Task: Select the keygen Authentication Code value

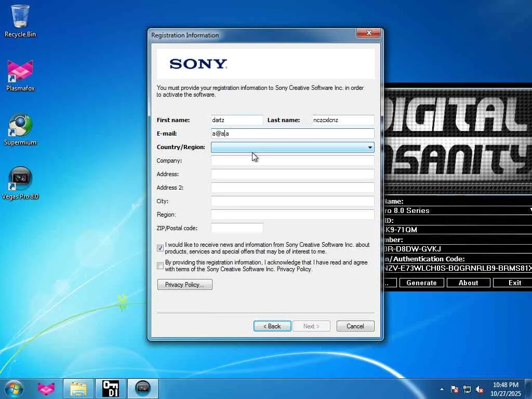Action: pos(458,268)
